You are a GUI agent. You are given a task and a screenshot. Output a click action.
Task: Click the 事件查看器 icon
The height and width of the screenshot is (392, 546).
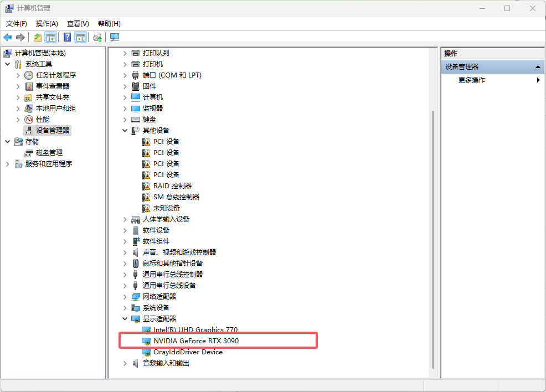(x=29, y=86)
